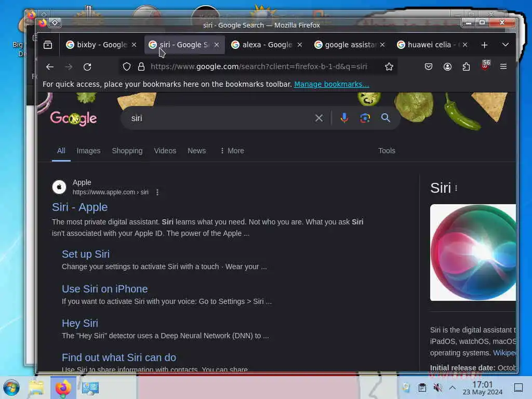Start Google voice search microphone
532x399 pixels.
click(x=344, y=118)
